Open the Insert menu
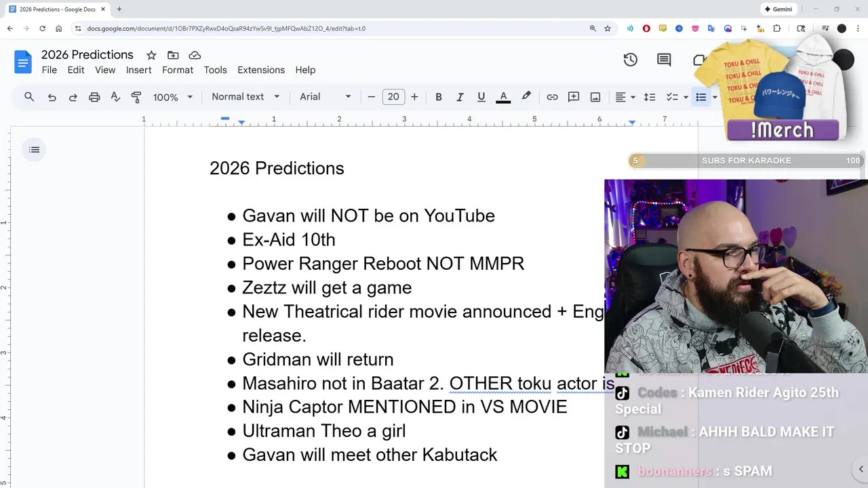 coord(138,70)
